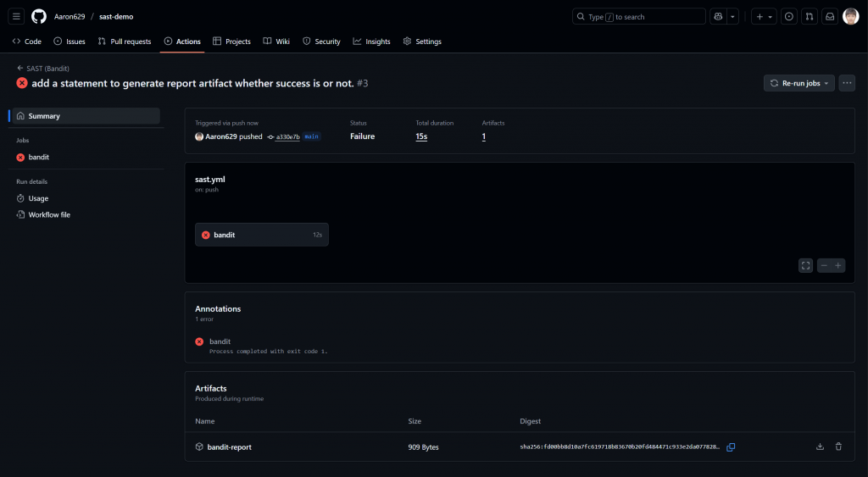Open the Insights tab
This screenshot has width=868, height=477.
coord(371,42)
